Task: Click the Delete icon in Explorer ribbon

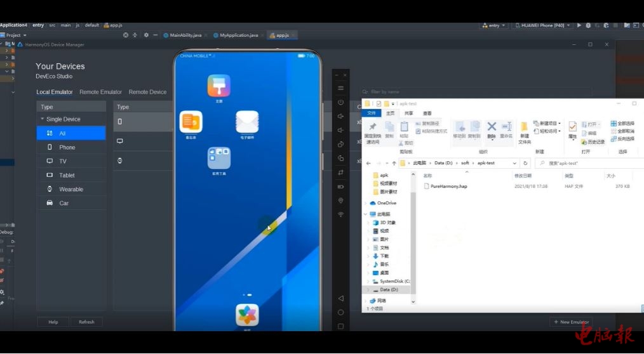Action: (x=491, y=129)
